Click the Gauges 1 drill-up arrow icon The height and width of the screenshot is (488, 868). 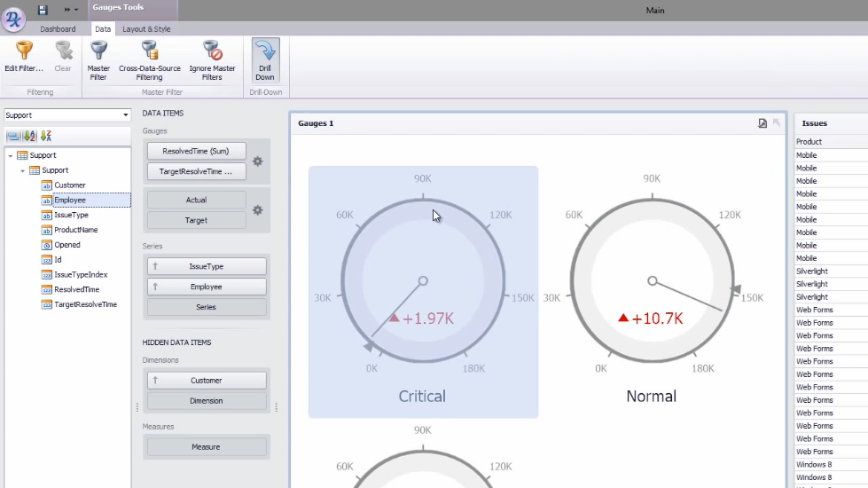pyautogui.click(x=777, y=123)
